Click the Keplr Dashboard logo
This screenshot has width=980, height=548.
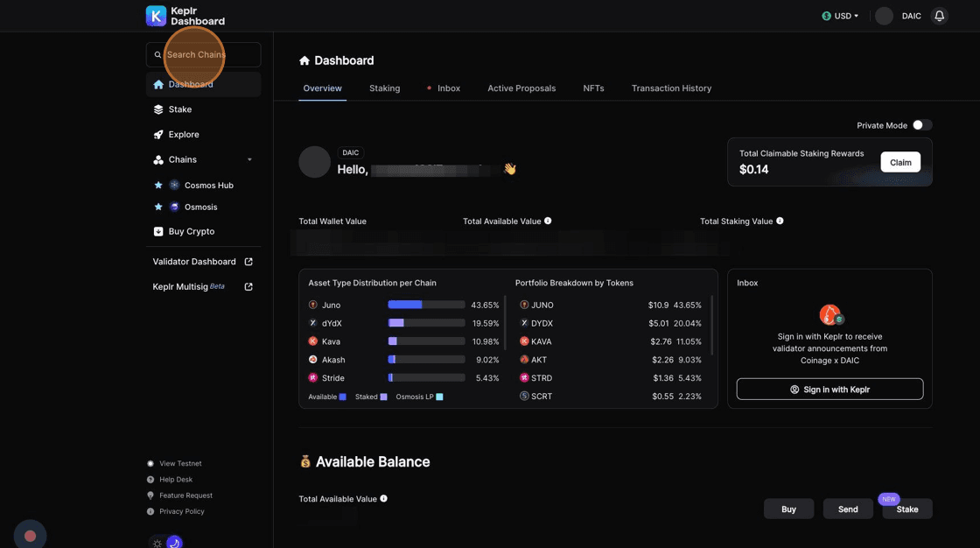[185, 16]
